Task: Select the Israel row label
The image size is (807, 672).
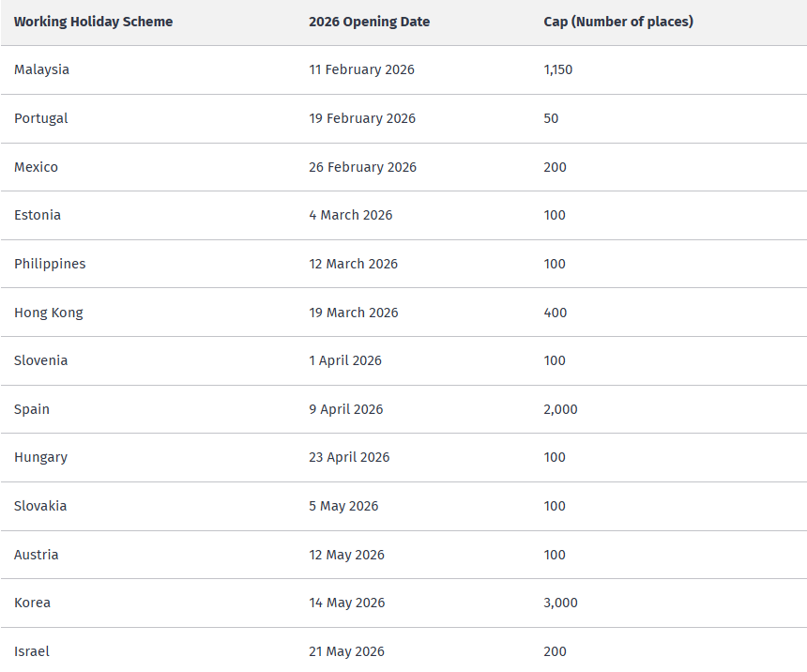Action: [x=32, y=651]
